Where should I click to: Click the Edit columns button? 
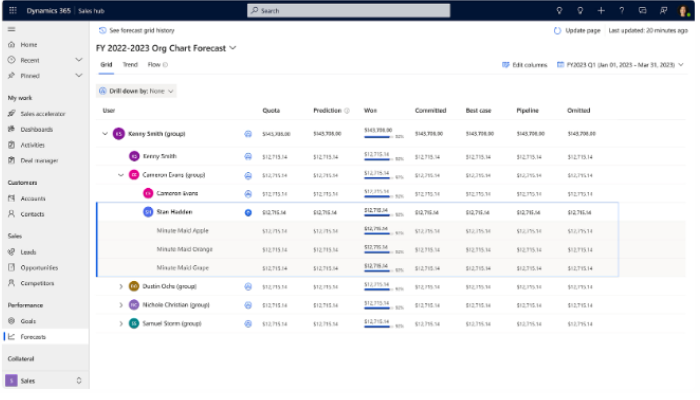tap(524, 65)
